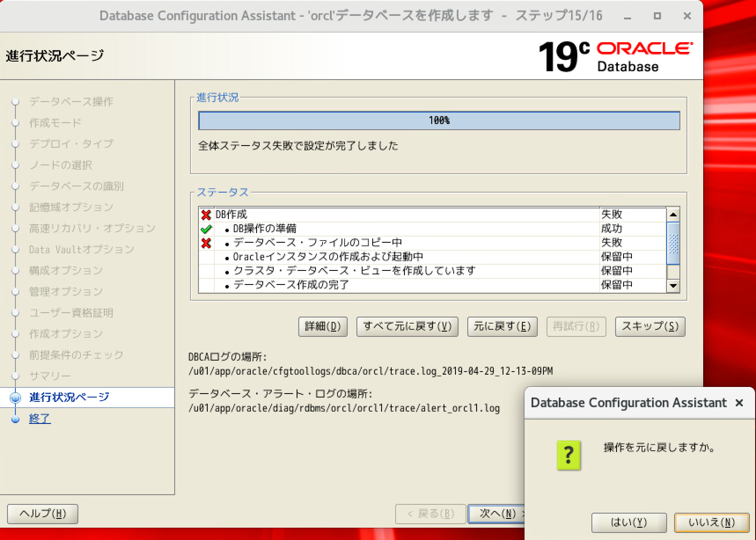Select 前提条件のチェック step in sidebar
This screenshot has width=756, height=540.
tap(77, 355)
